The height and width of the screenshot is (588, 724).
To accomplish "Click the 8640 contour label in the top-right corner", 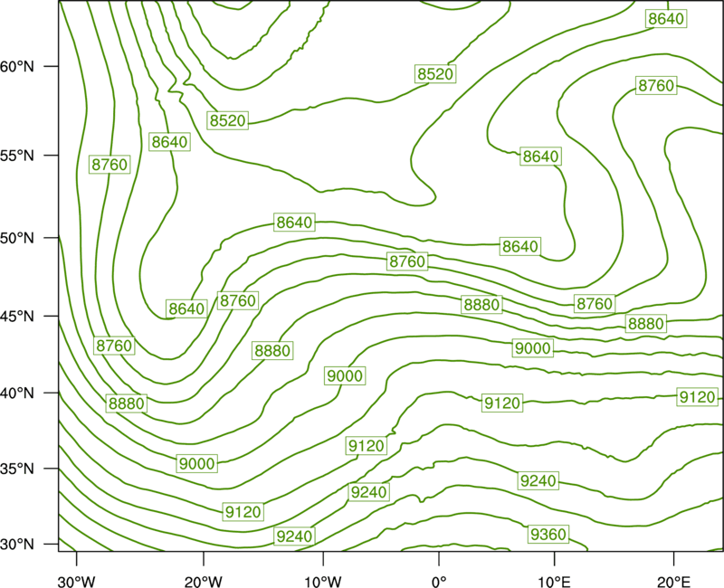I will [666, 19].
